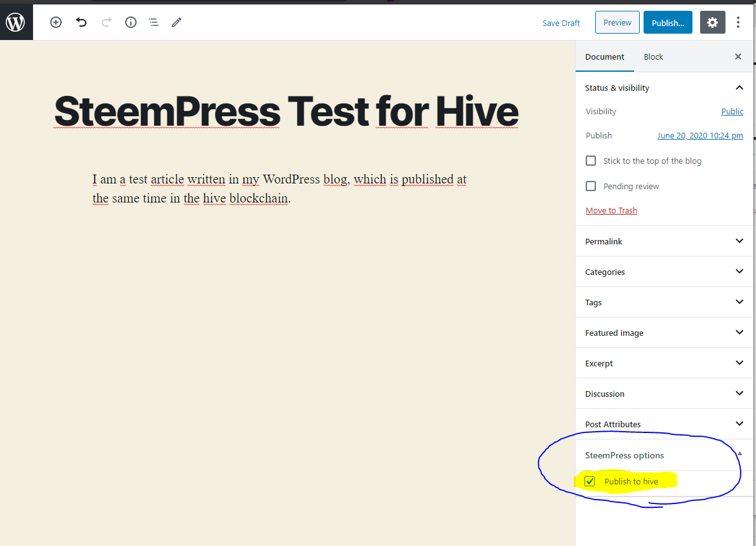Click the Publish button
Image resolution: width=756 pixels, height=546 pixels.
[x=668, y=23]
